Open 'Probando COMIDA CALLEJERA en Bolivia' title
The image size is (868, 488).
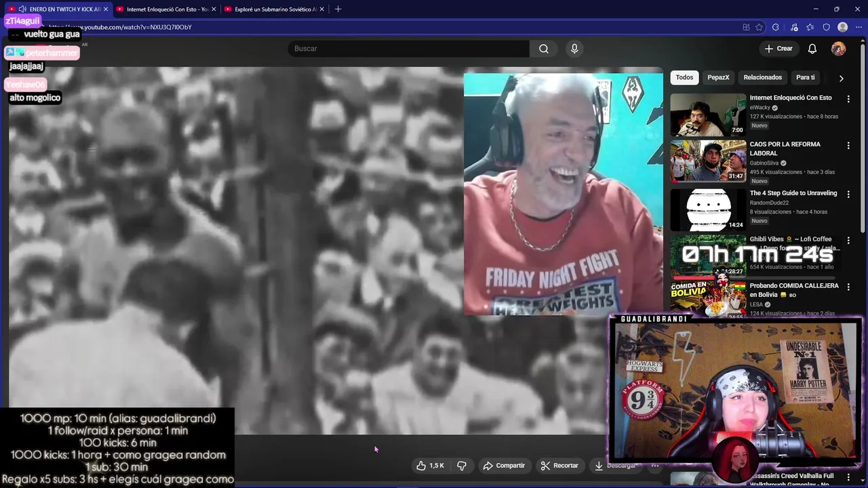coord(794,290)
